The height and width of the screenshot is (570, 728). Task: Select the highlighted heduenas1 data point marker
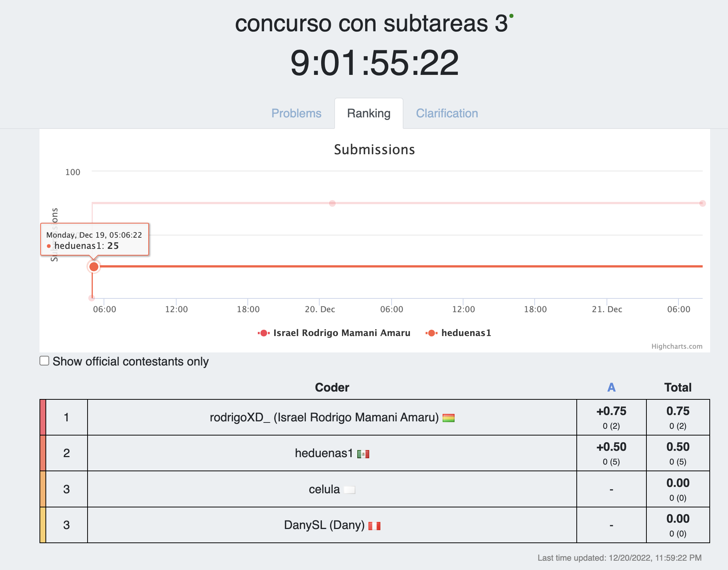[93, 266]
